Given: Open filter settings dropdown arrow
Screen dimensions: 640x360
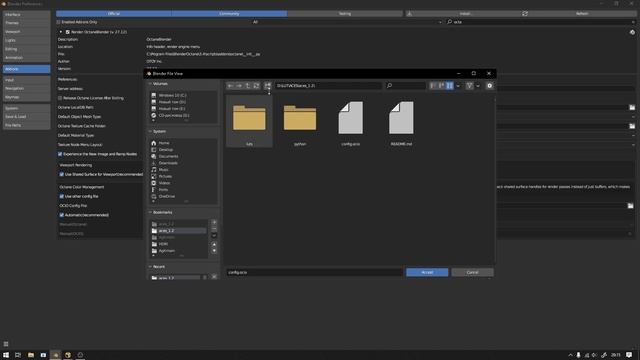Looking at the screenshot, I should (x=478, y=86).
